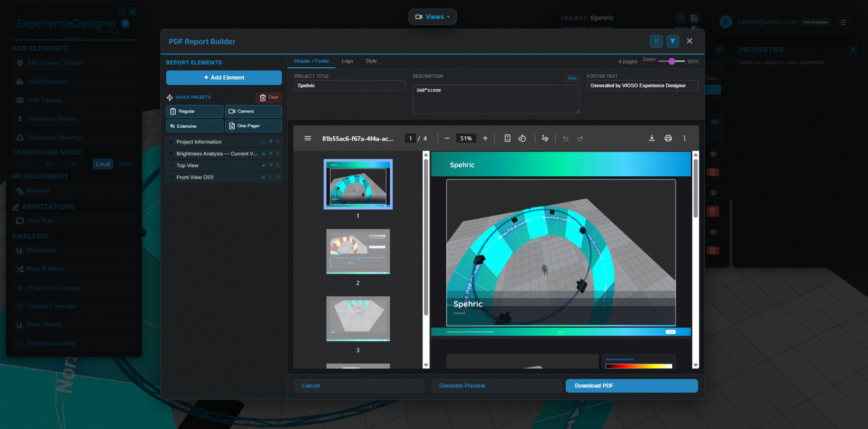The width and height of the screenshot is (868, 429).
Task: Toggle the Auto description button
Action: (572, 78)
